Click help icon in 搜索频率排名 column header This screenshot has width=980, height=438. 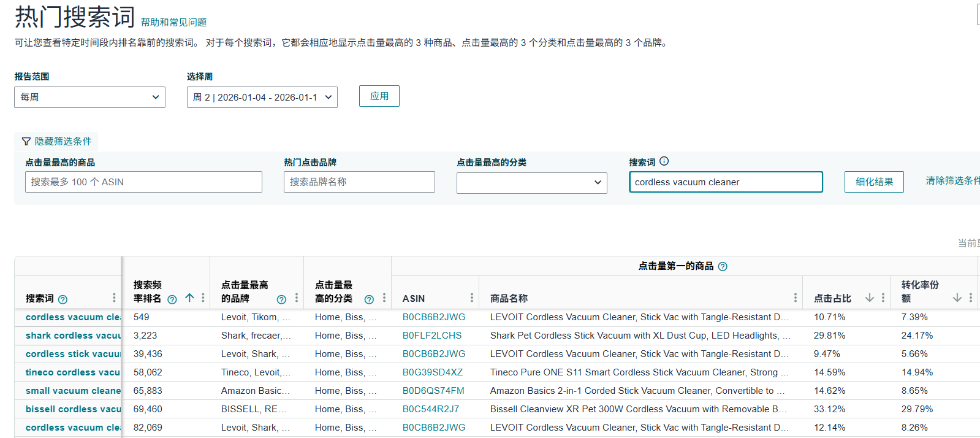[x=172, y=299]
